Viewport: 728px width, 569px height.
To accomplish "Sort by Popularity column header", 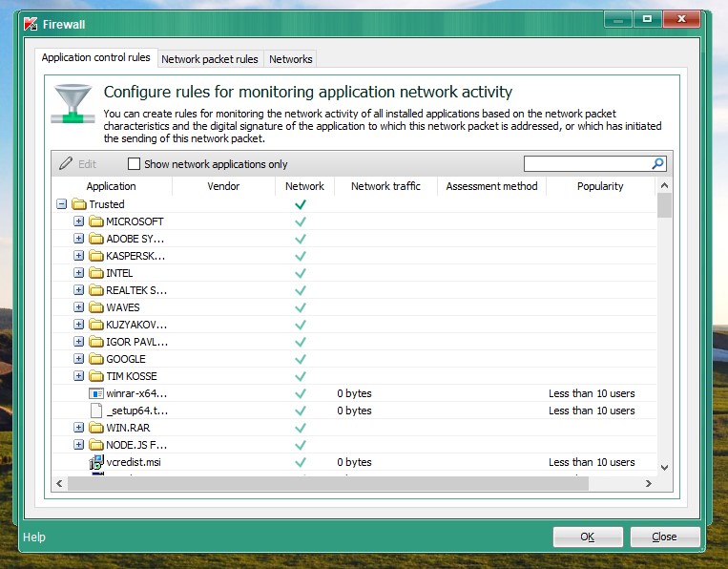I will pos(600,186).
